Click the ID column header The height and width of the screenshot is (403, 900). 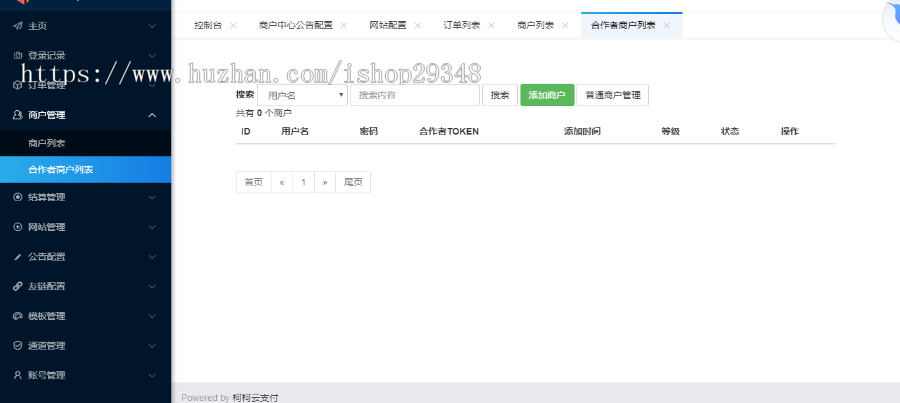(246, 131)
